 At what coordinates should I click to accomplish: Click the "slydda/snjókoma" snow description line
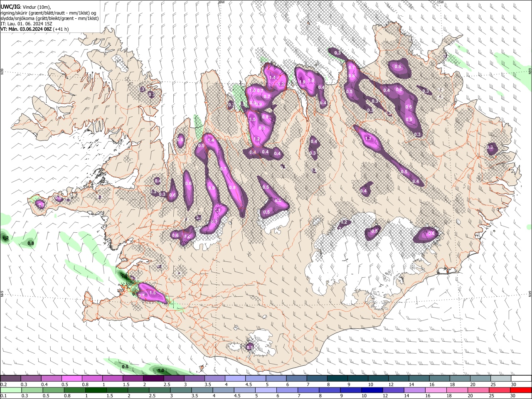point(49,18)
